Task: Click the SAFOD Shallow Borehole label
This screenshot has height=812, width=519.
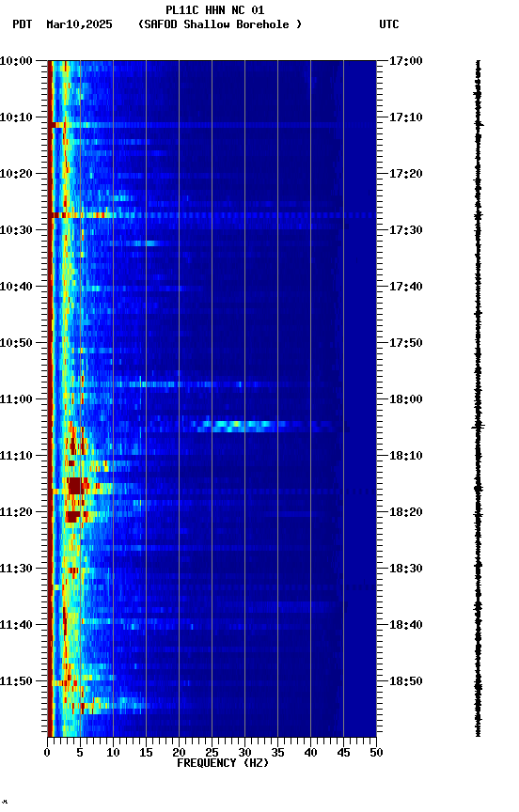Action: (x=220, y=24)
